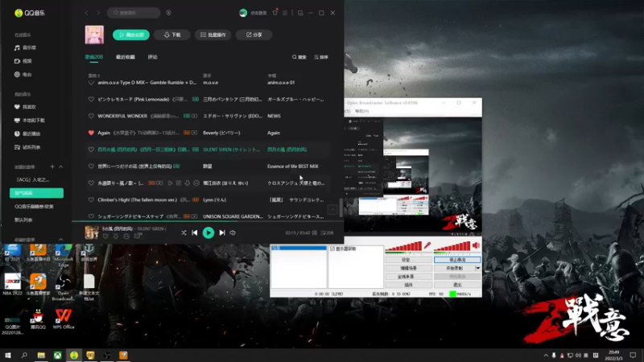Click the Share button in playlist header
The width and height of the screenshot is (644, 362).
tap(254, 35)
